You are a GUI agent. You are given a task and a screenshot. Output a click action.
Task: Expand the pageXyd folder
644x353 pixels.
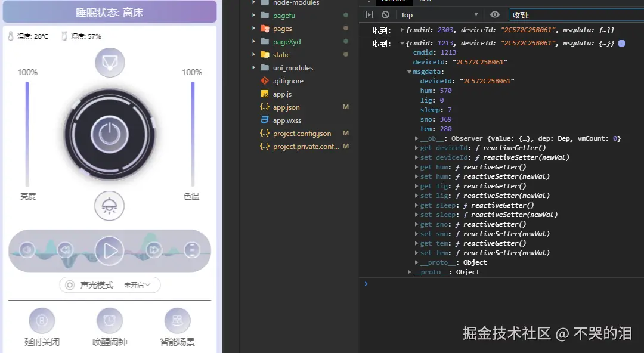click(x=253, y=42)
